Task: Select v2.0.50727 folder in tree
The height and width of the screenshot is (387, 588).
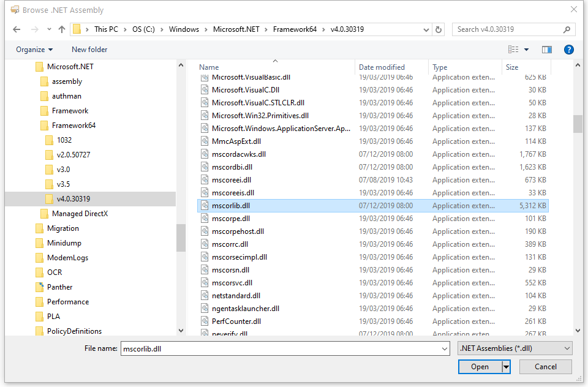Action: pyautogui.click(x=73, y=155)
